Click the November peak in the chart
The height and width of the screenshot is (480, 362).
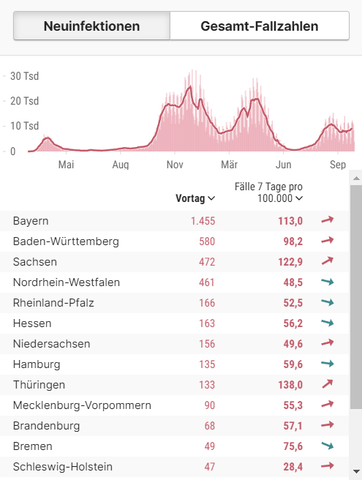pyautogui.click(x=190, y=87)
